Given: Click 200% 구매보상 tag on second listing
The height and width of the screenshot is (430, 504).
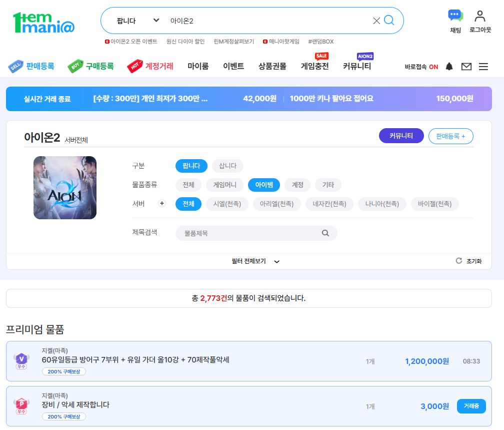Looking at the screenshot, I should 64,416.
